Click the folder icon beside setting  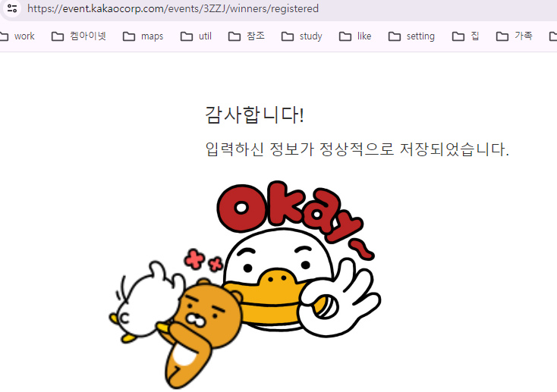[x=395, y=36]
